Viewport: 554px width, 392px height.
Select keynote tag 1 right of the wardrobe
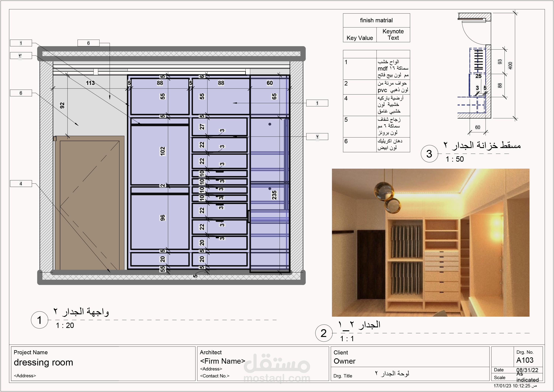[x=317, y=103]
